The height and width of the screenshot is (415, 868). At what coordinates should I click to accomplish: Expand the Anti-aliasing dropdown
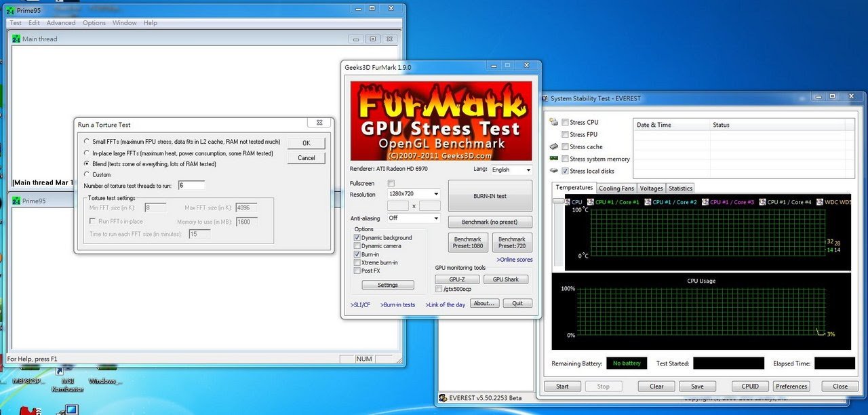click(x=413, y=218)
